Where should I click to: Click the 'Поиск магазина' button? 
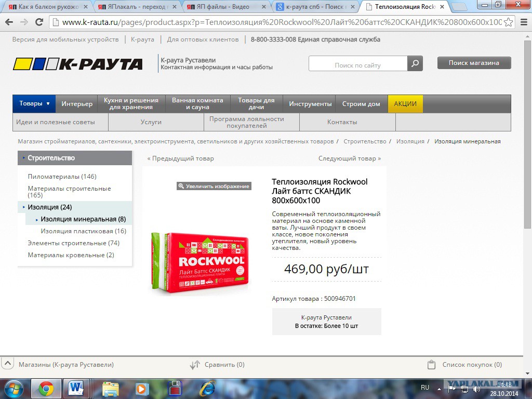pos(474,63)
